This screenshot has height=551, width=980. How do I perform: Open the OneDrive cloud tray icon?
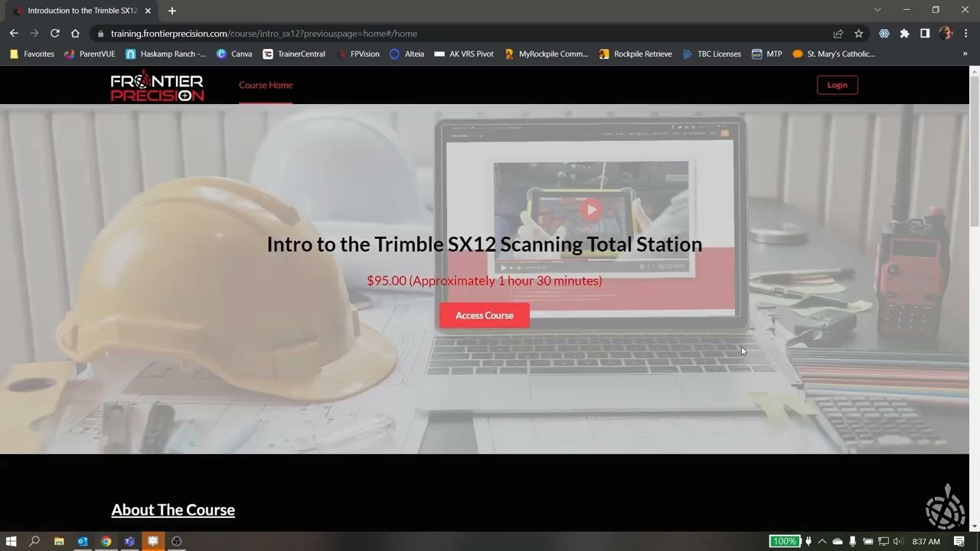838,541
